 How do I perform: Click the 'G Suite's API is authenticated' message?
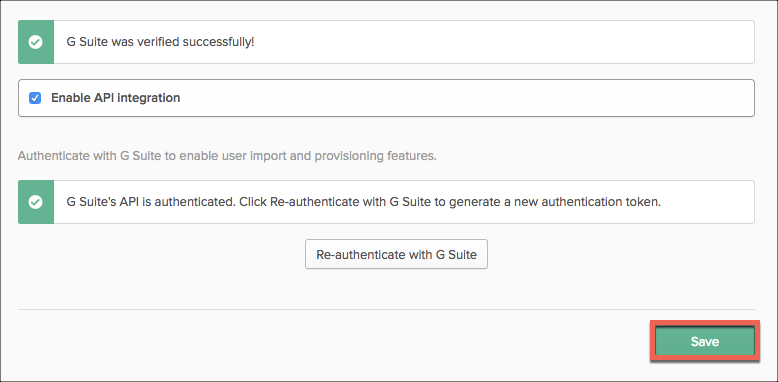pos(364,202)
